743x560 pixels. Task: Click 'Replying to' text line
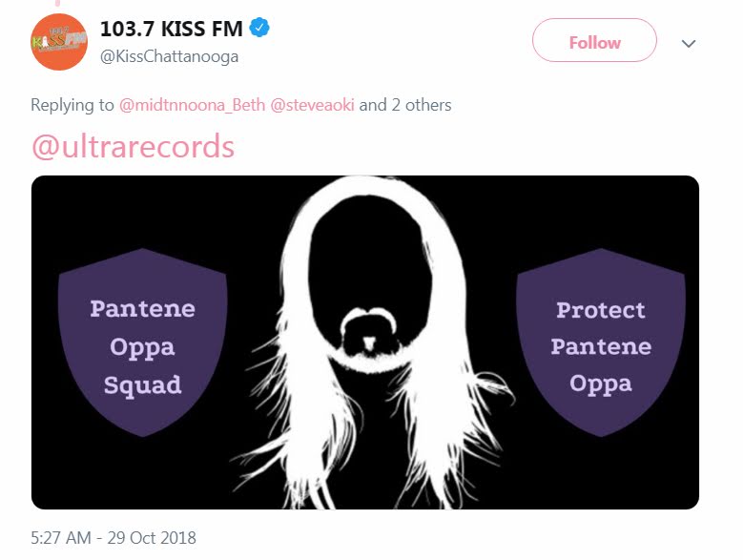240,105
